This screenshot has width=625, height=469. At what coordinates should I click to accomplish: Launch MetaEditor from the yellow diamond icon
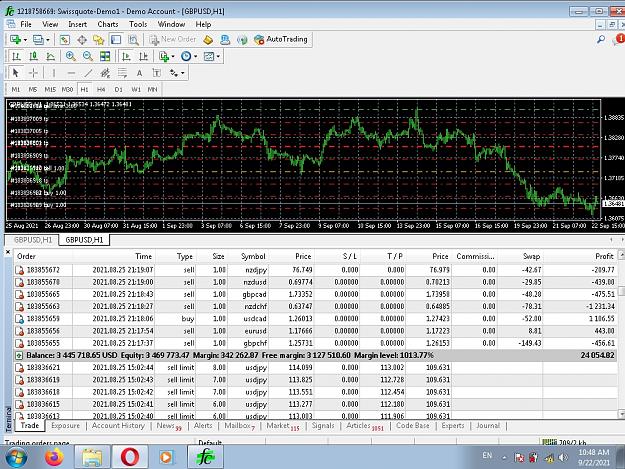[x=208, y=39]
